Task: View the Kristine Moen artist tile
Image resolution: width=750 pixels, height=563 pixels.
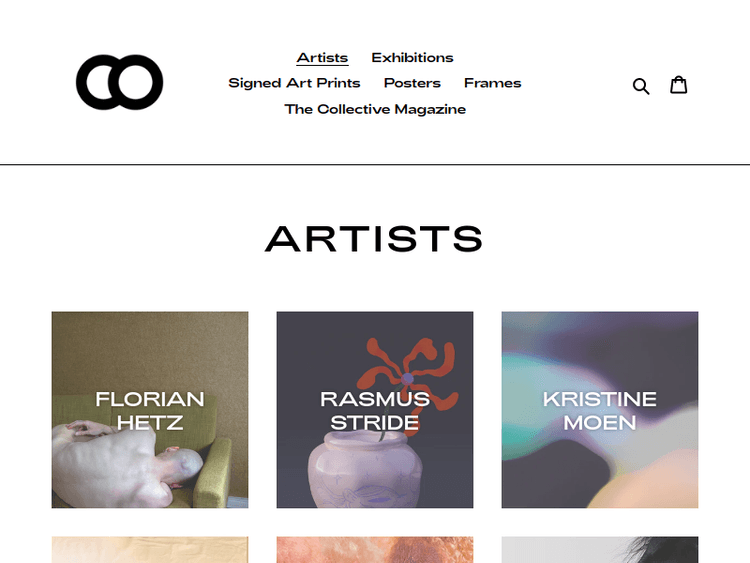Action: (600, 410)
